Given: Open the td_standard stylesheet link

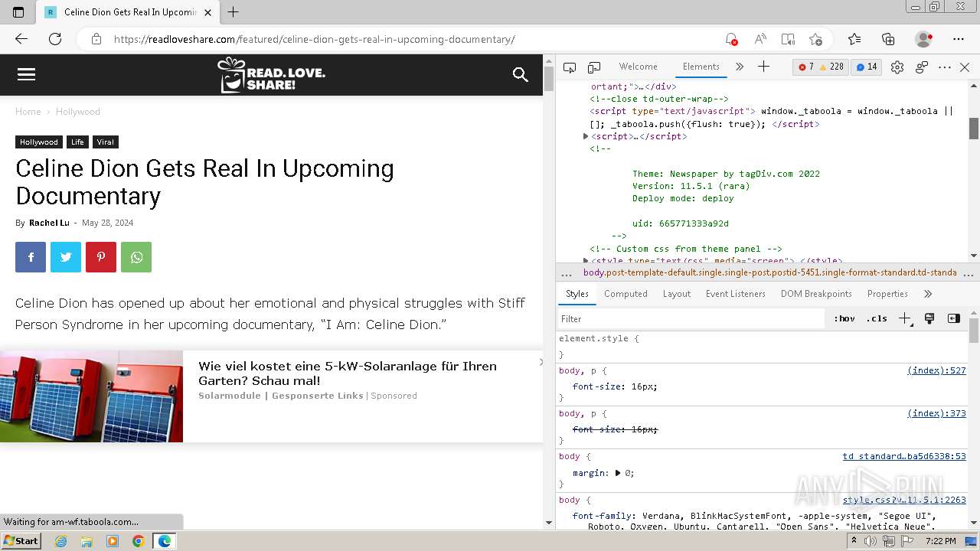Looking at the screenshot, I should [904, 456].
